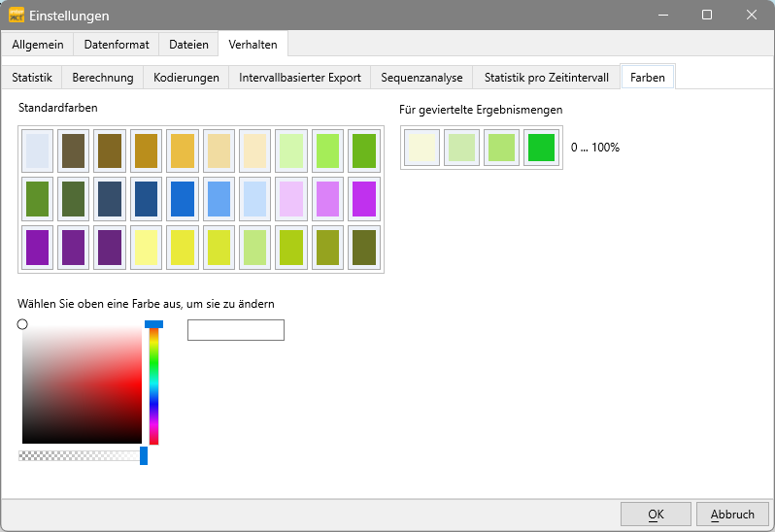The width and height of the screenshot is (775, 532).
Task: Pick the golden ochre swatch in first row
Action: tap(146, 150)
